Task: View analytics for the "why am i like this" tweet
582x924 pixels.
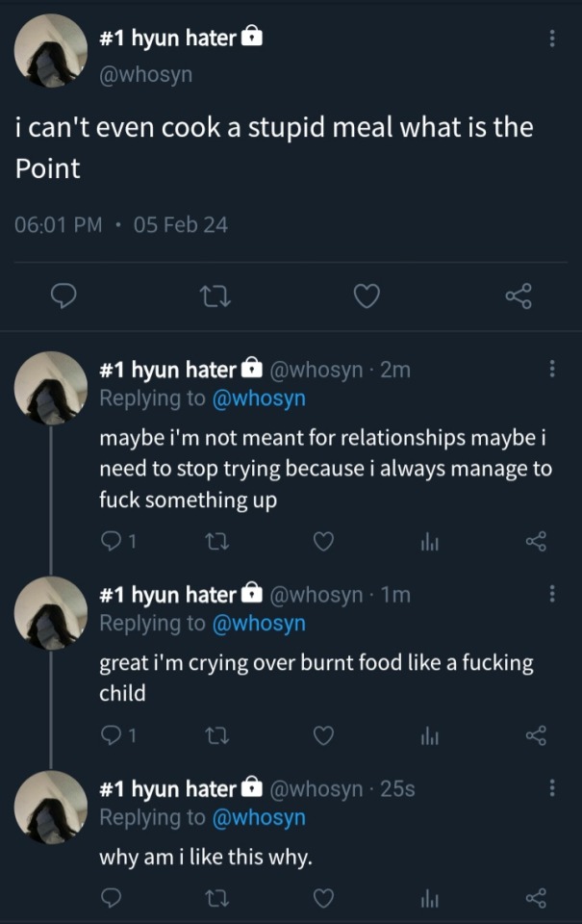Action: pos(429,898)
